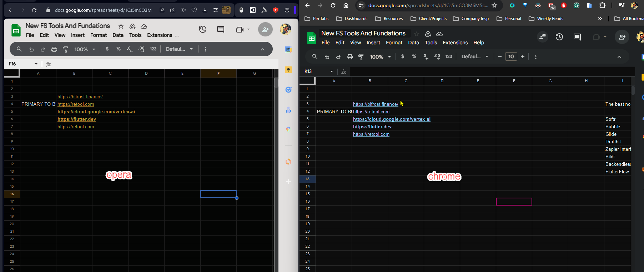Open the Maps side panel icon in Opera
The image size is (644, 272).
tap(288, 129)
